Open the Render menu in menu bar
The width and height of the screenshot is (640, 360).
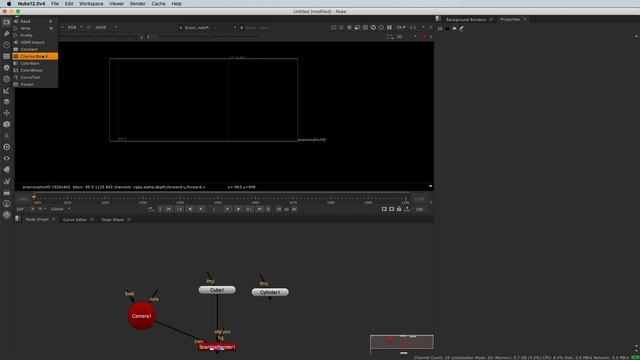point(138,4)
